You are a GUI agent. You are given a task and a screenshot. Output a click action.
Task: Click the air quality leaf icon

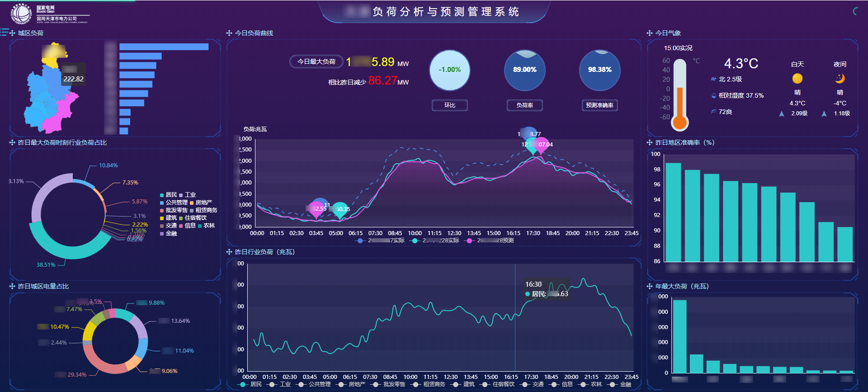point(713,112)
